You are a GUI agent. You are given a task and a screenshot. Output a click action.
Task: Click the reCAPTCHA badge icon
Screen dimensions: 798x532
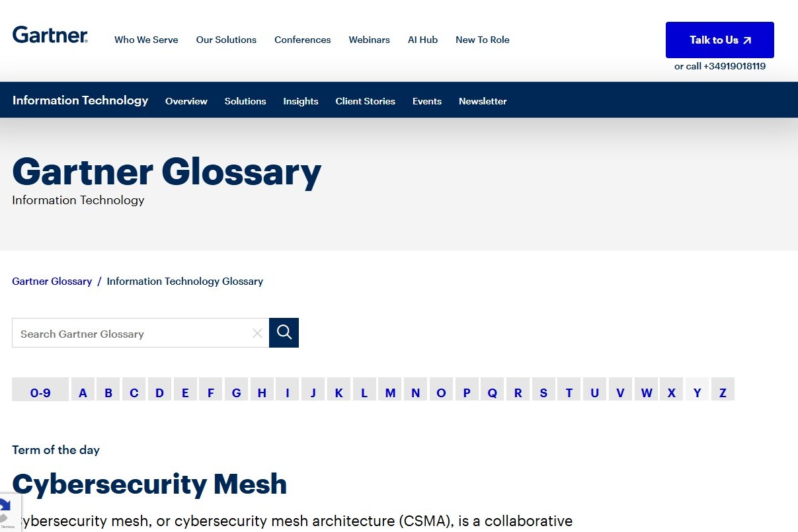5,513
